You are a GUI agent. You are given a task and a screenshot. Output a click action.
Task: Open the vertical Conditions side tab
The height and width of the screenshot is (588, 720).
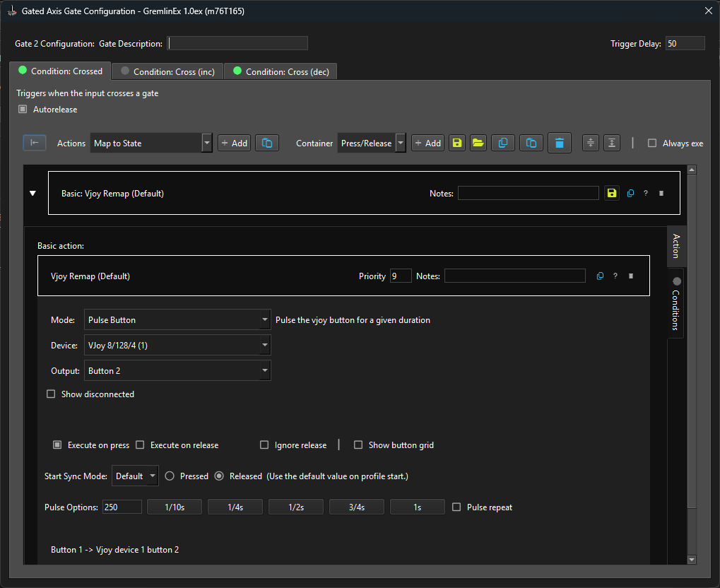coord(675,305)
